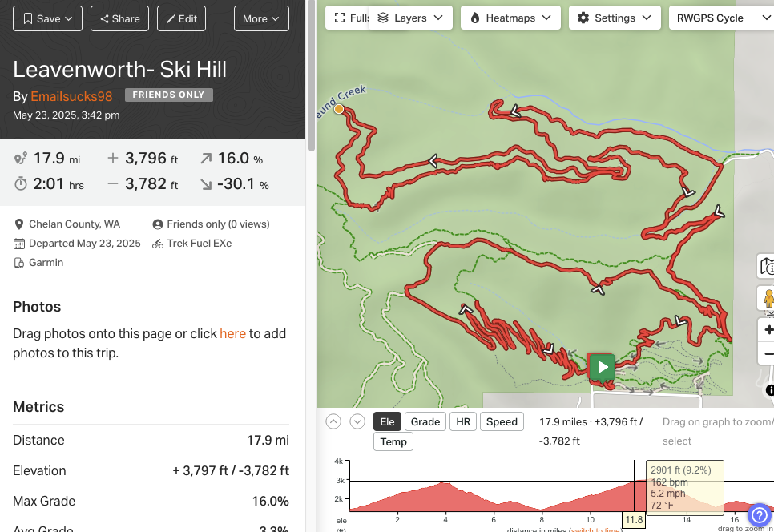Viewport: 774px width, 532px height.
Task: Click the blue help question mark icon
Action: pyautogui.click(x=760, y=516)
